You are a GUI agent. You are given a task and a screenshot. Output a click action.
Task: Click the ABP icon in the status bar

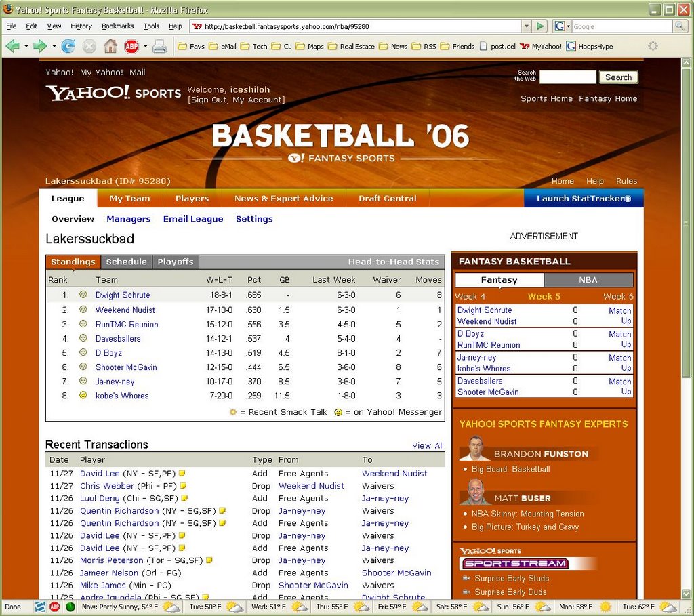coord(54,607)
